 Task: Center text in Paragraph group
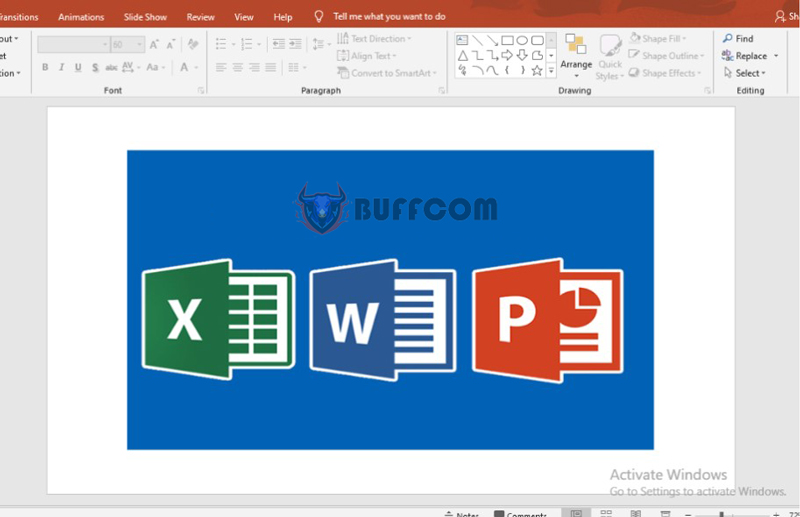[x=238, y=67]
